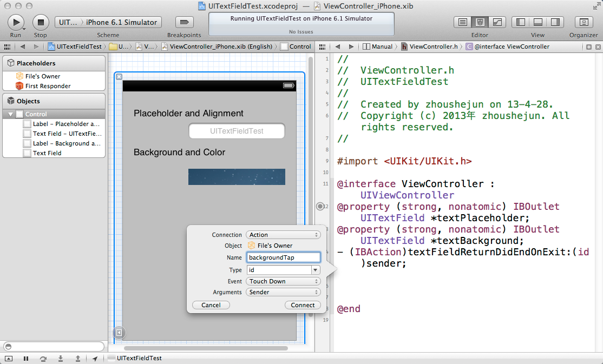
Task: Open ViewController_iPhone.xib (English) breadcrumb
Action: point(217,47)
